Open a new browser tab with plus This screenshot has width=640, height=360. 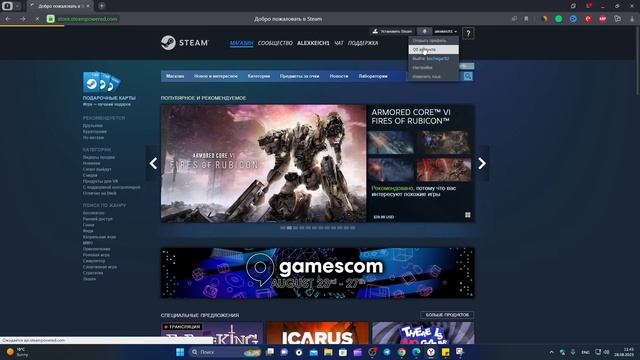(102, 6)
